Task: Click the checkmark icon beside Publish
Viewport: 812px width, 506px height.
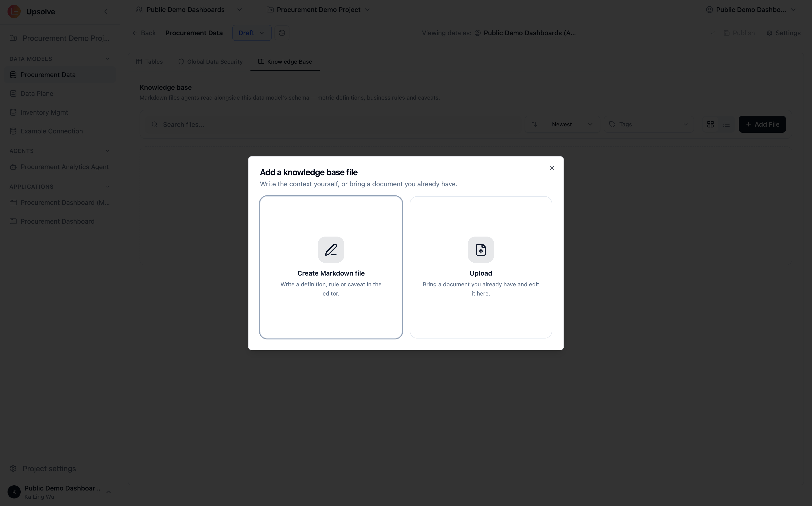Action: click(713, 33)
